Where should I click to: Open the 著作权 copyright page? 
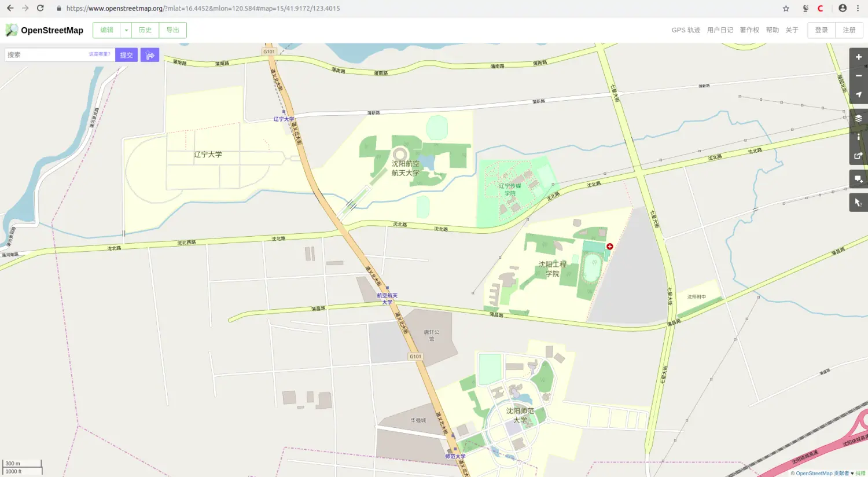click(x=749, y=30)
